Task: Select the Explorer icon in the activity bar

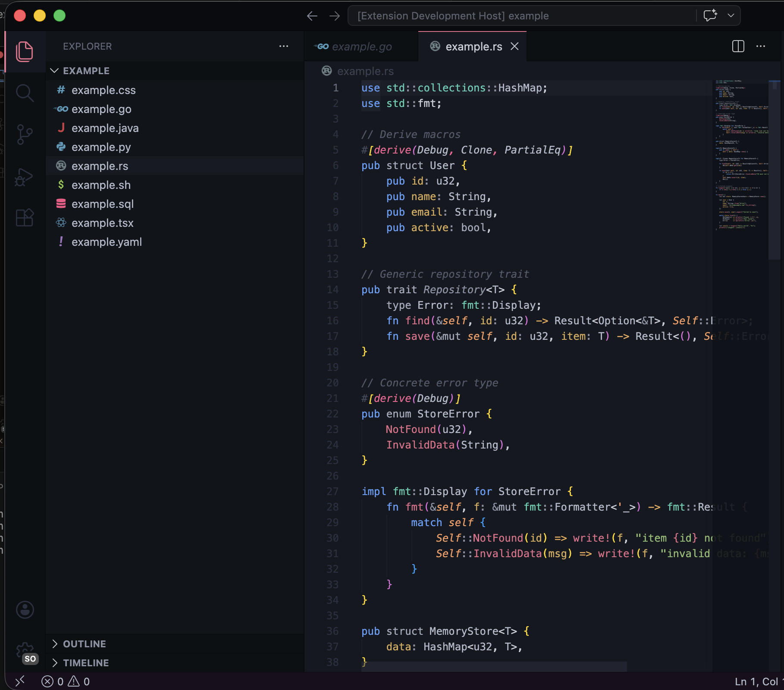Action: tap(25, 51)
